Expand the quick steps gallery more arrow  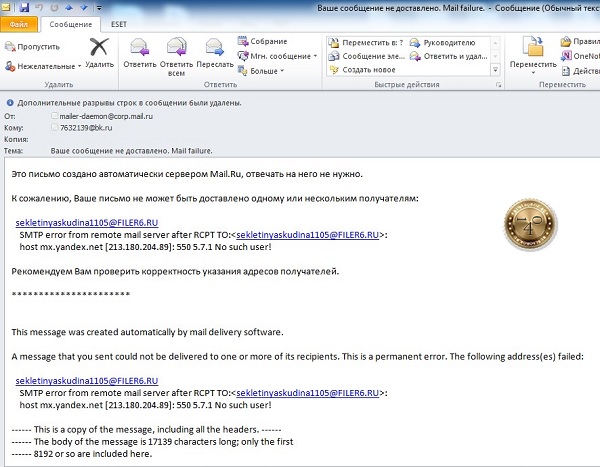[x=495, y=70]
